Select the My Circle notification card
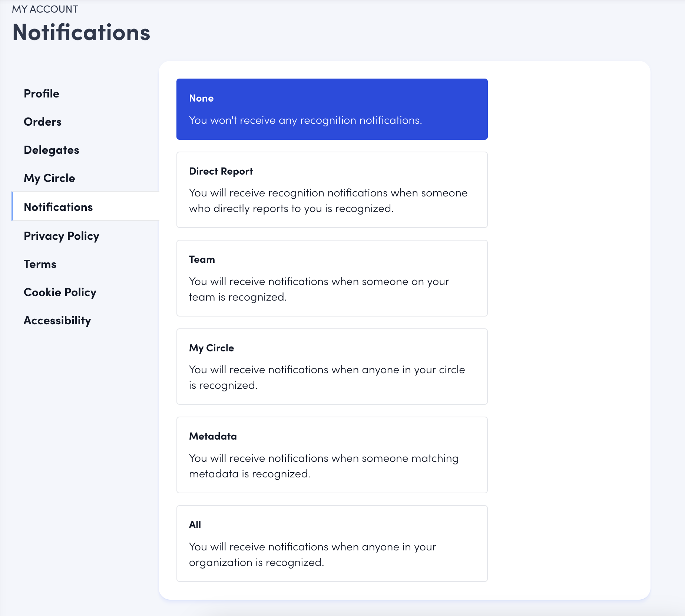Image resolution: width=685 pixels, height=616 pixels. [332, 367]
